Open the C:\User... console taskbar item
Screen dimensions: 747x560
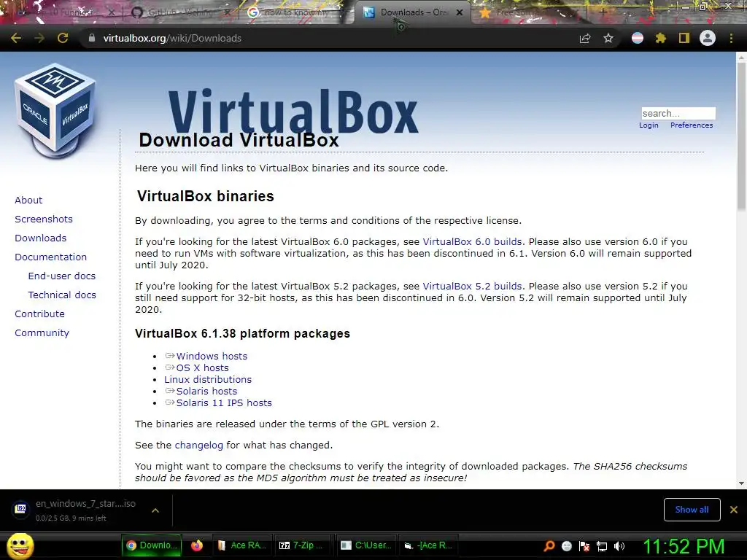(366, 545)
